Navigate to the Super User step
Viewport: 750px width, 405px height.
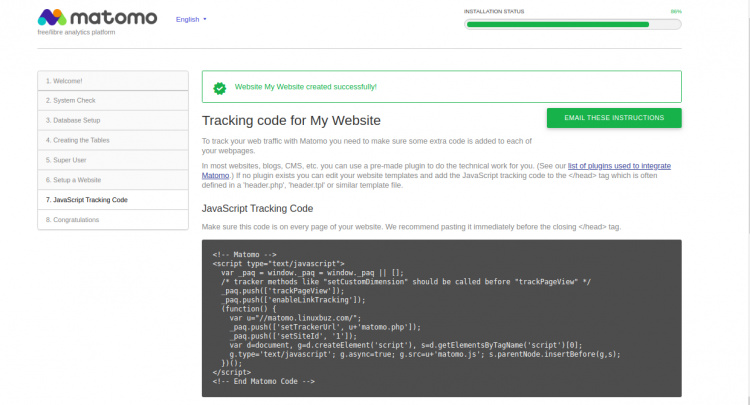click(x=112, y=160)
